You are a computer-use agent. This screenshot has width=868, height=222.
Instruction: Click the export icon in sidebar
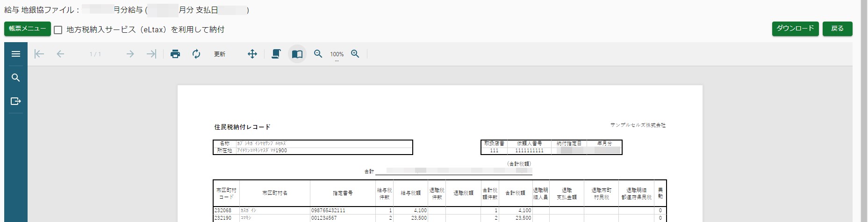click(x=15, y=101)
